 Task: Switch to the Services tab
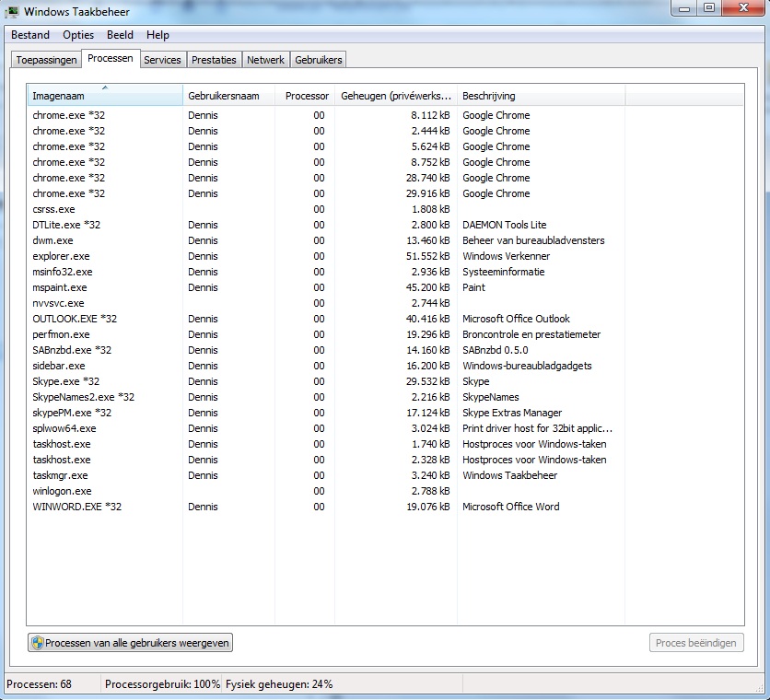pos(162,59)
